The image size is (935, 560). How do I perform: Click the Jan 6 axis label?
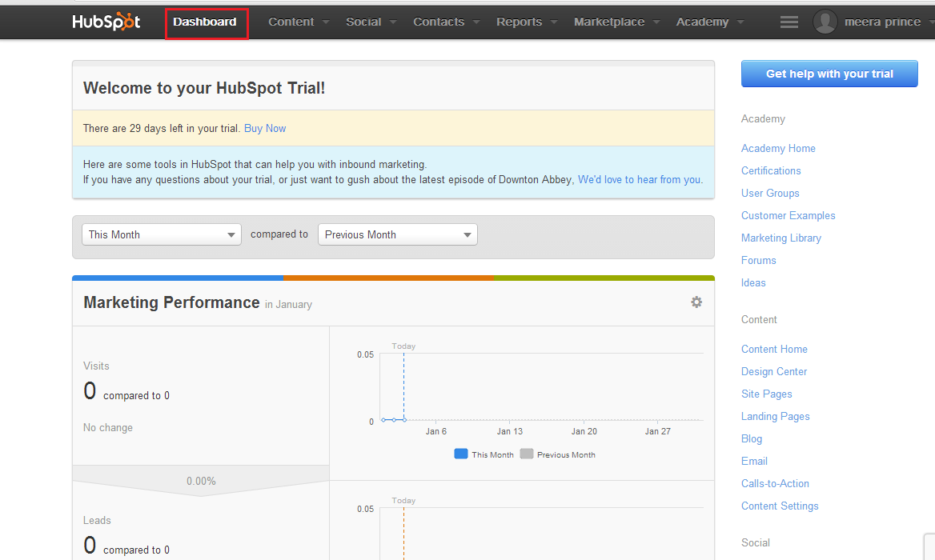click(x=436, y=431)
